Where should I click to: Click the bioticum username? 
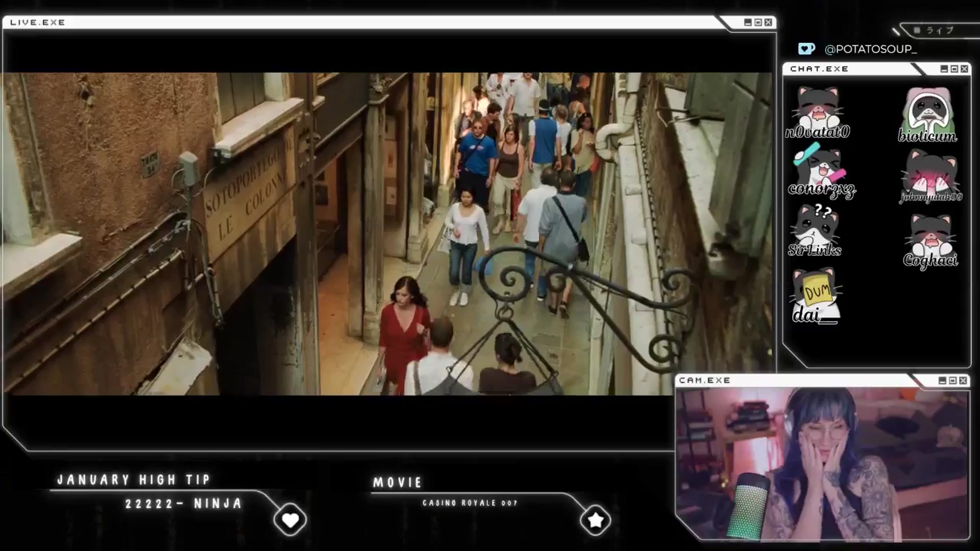coord(927,136)
